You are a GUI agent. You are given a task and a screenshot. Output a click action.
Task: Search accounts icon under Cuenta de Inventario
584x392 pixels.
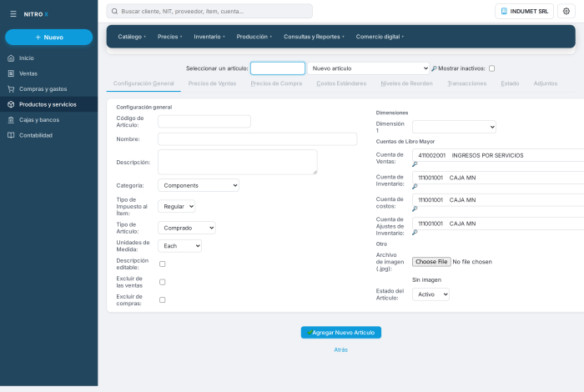(415, 187)
